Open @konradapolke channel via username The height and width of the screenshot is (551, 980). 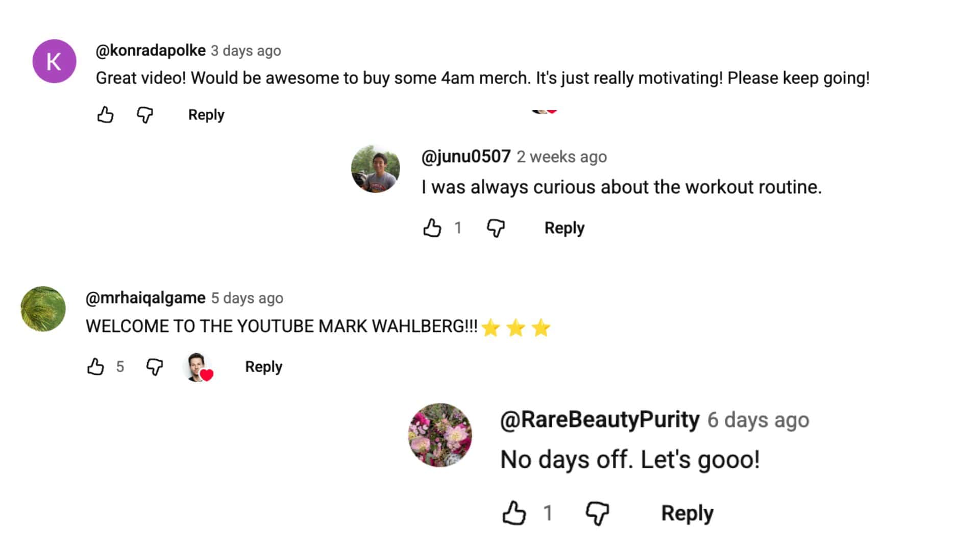click(151, 51)
